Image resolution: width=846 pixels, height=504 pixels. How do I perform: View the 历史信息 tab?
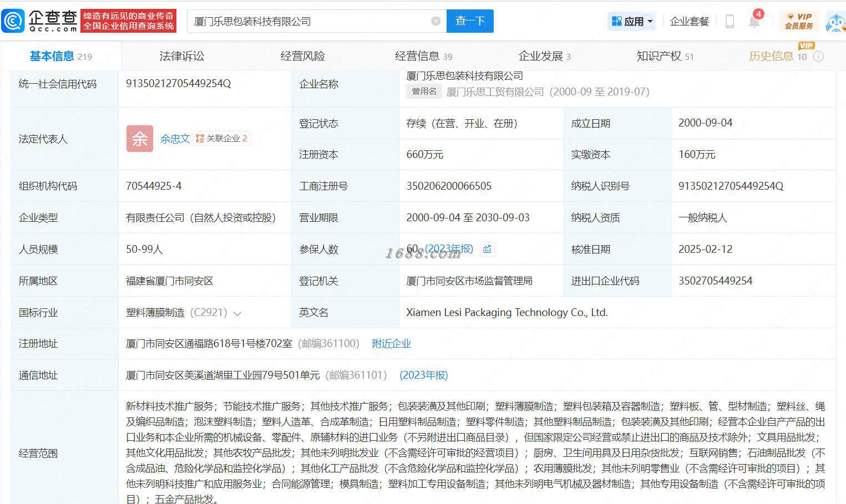pyautogui.click(x=778, y=56)
